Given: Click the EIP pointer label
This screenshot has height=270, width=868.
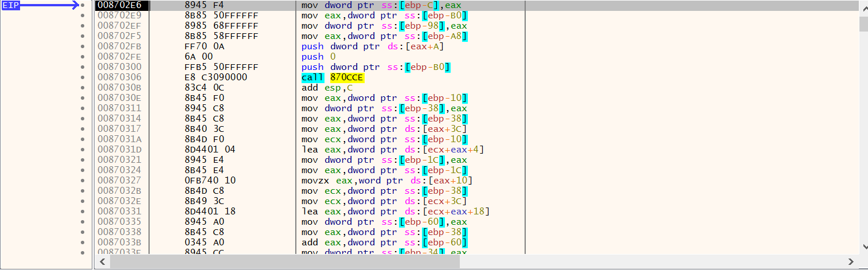Looking at the screenshot, I should [10, 5].
